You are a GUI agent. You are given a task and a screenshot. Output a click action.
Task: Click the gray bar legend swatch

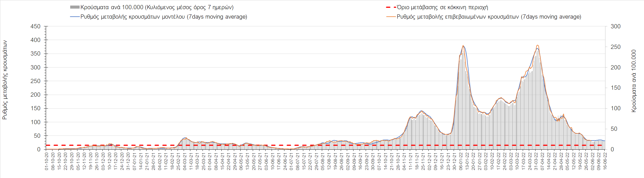(x=75, y=7)
